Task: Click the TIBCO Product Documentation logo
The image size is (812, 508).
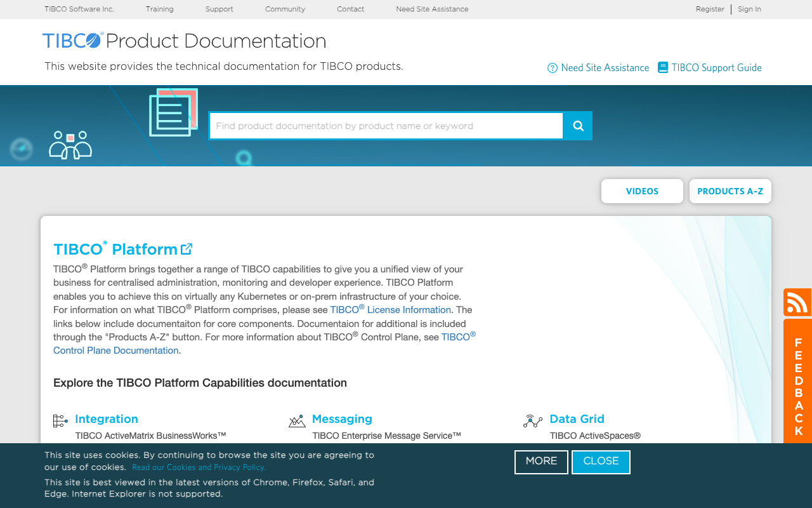Action: pos(184,41)
